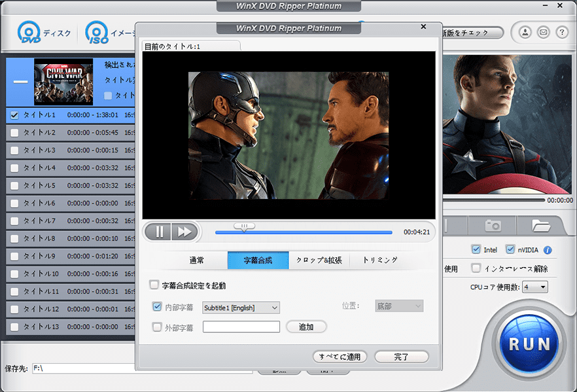Take a snapshot with the camera icon
Image resolution: width=577 pixels, height=392 pixels.
(493, 225)
